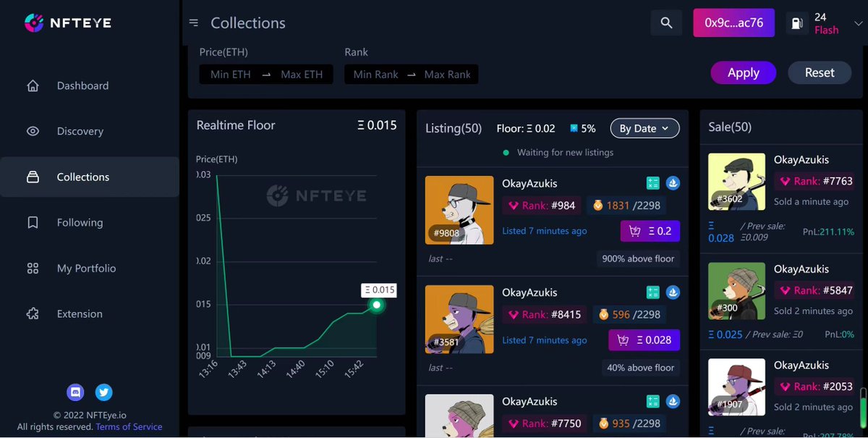
Task: Click the Realtime Floor Ξ 0.015 value
Action: (377, 125)
